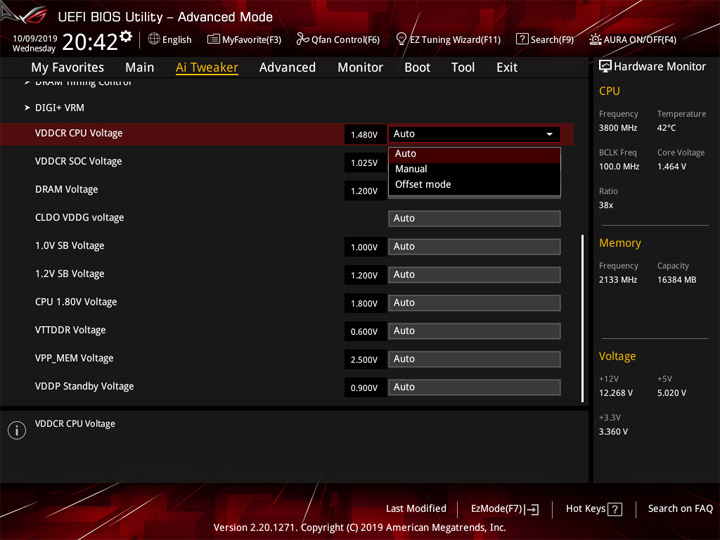Launch EZ Tuning Wizard bulb icon
The height and width of the screenshot is (540, 720).
[x=401, y=39]
